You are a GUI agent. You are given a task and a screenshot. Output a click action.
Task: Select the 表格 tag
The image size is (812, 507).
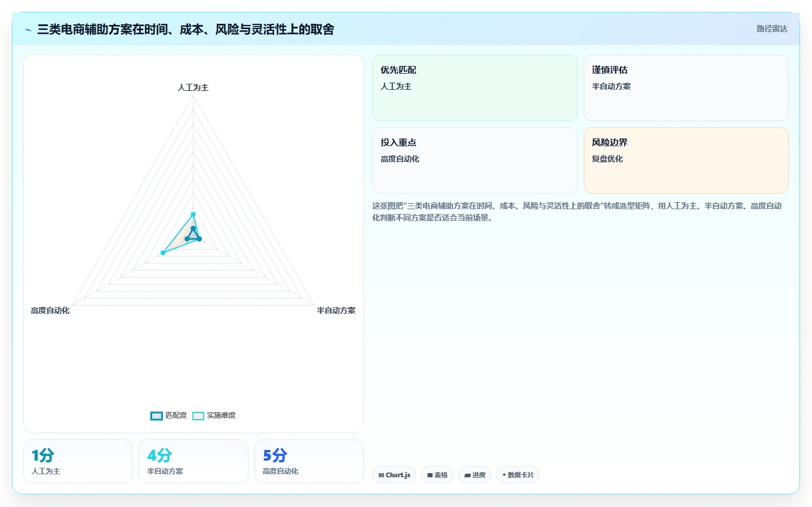437,475
